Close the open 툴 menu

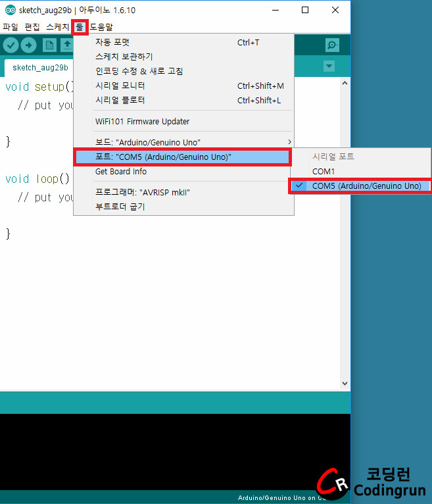pos(80,27)
